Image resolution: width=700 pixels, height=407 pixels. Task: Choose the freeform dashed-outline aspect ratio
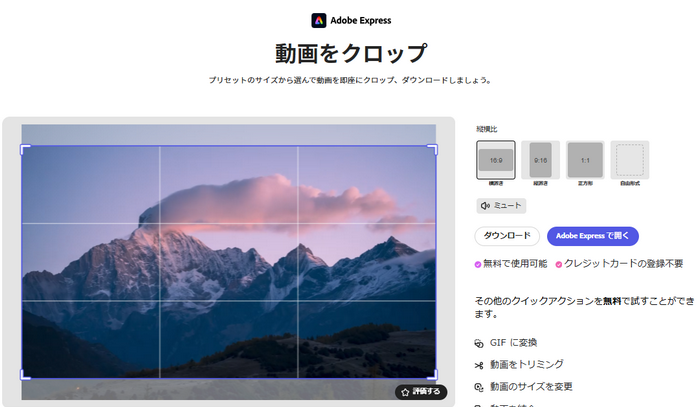point(629,160)
